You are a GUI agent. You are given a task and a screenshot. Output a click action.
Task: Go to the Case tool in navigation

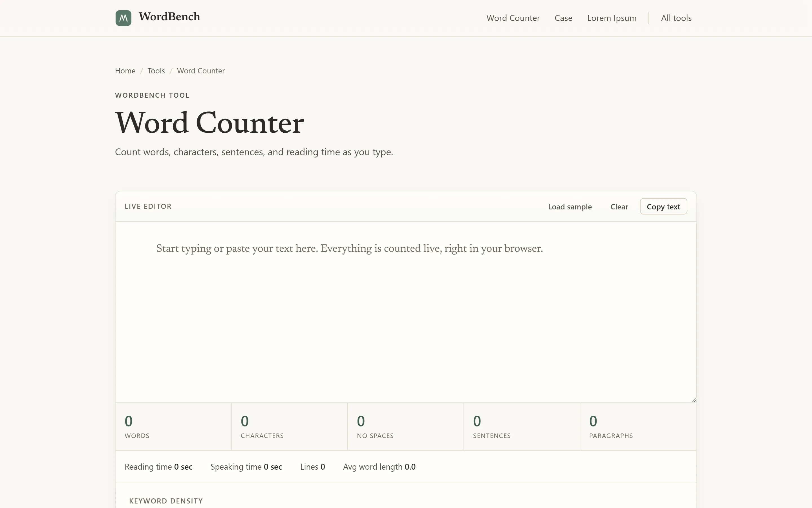563,18
